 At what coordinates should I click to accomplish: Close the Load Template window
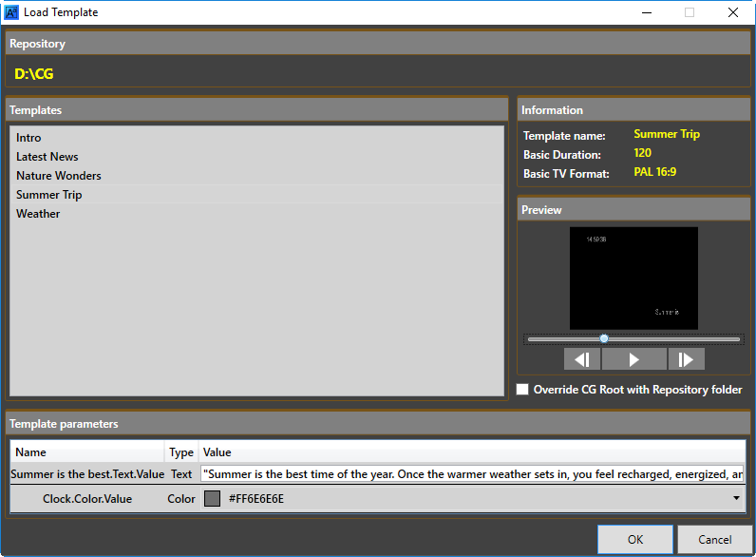[733, 12]
